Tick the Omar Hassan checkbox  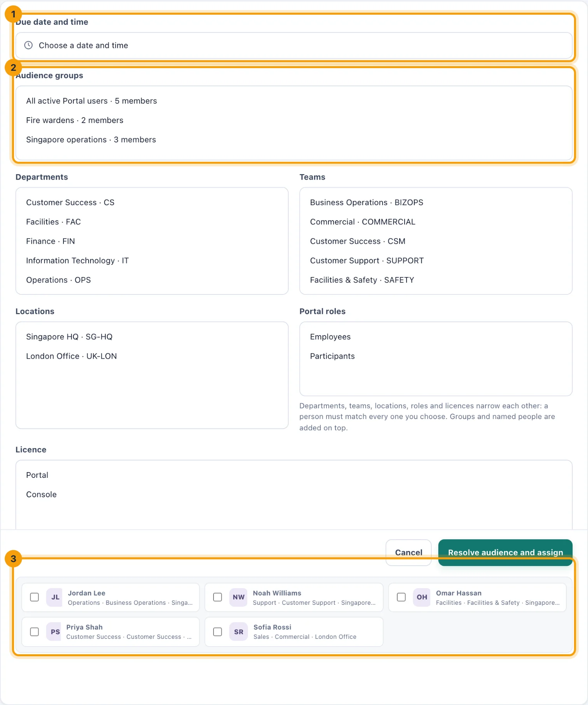[x=401, y=597]
